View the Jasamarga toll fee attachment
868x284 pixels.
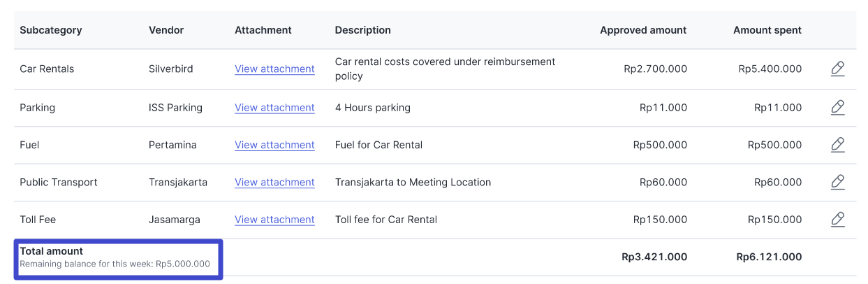tap(274, 220)
